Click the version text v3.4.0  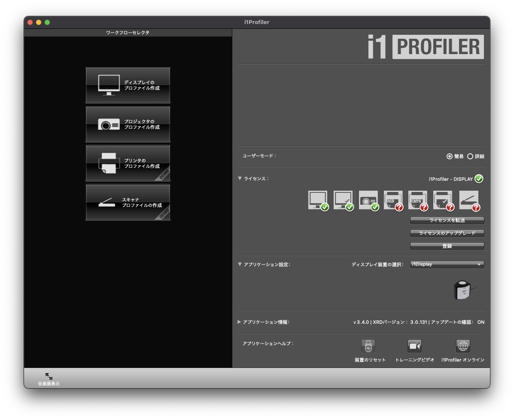coord(361,322)
